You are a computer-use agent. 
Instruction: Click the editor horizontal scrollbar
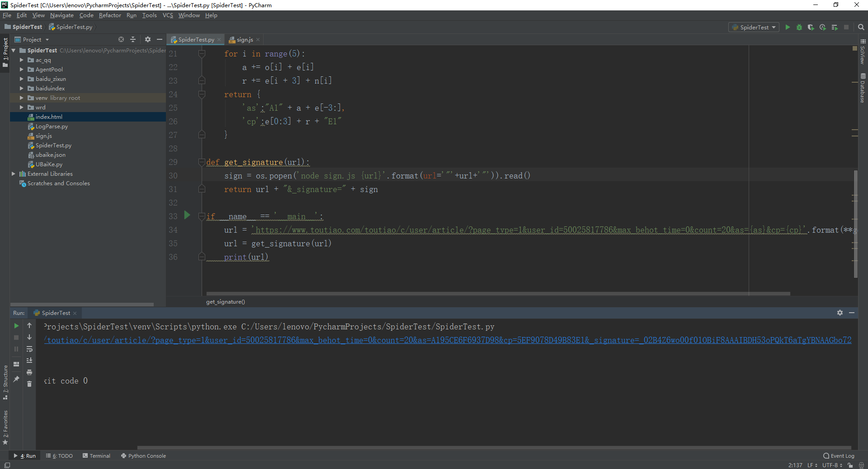tap(498, 294)
